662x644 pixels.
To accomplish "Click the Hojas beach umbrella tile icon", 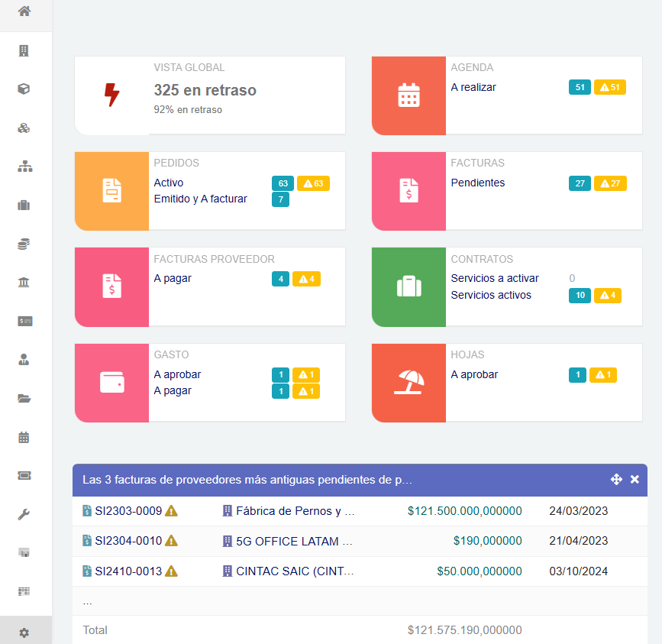I will (x=409, y=382).
